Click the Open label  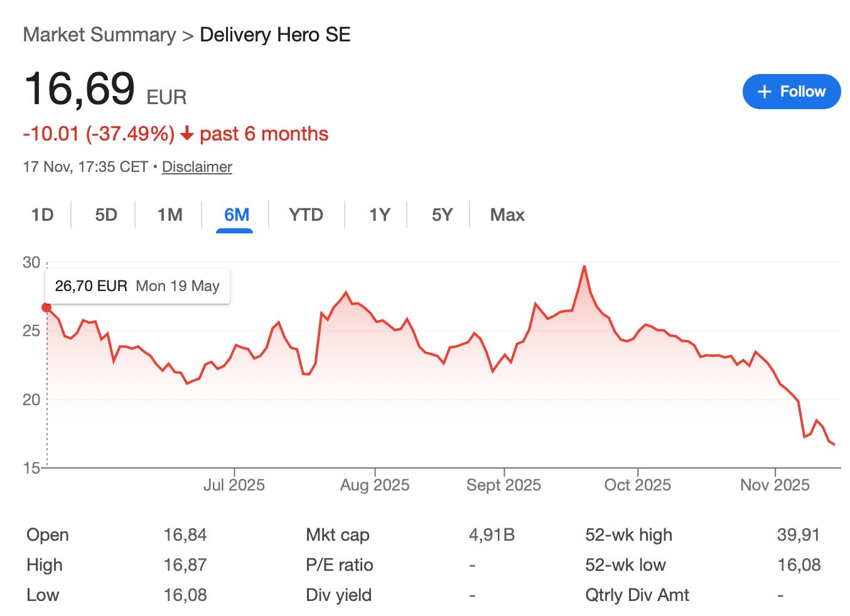coord(48,535)
